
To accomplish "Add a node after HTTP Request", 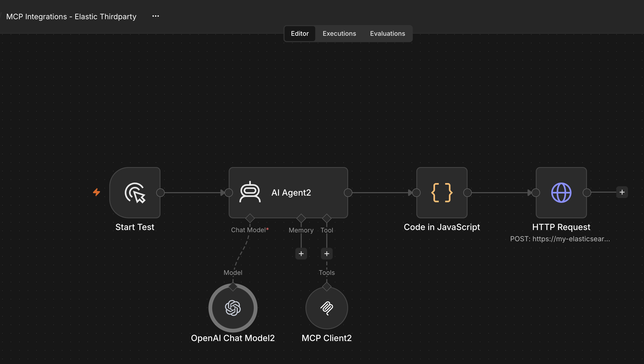I will click(x=622, y=192).
